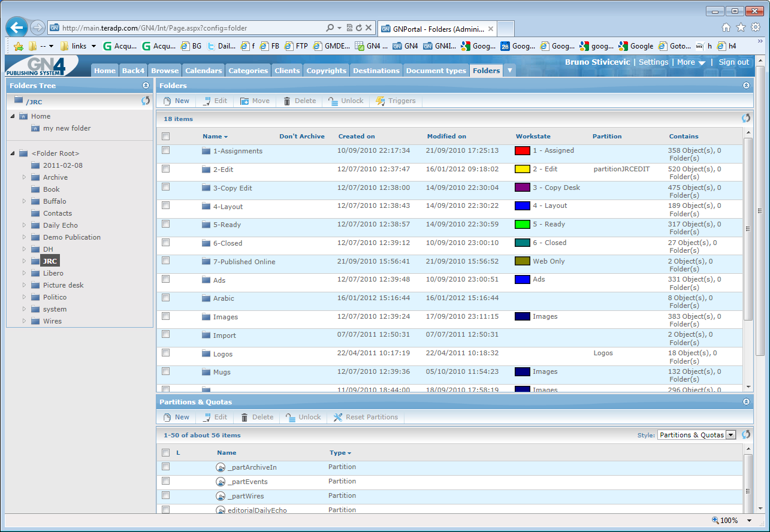
Task: Open the Home tab
Action: click(105, 70)
